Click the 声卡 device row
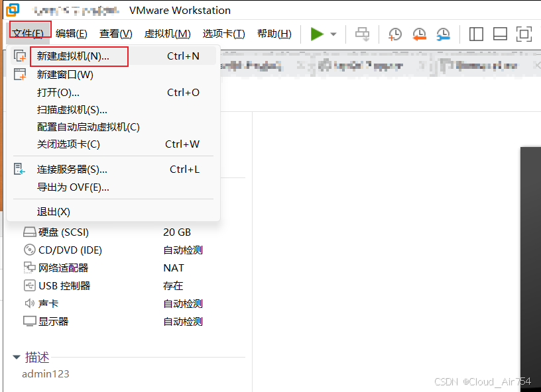 (114, 303)
